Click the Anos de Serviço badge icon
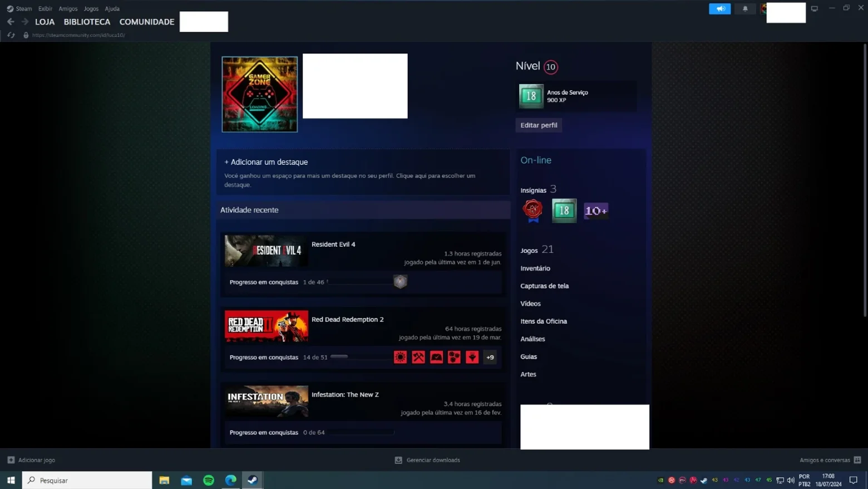 [x=531, y=96]
